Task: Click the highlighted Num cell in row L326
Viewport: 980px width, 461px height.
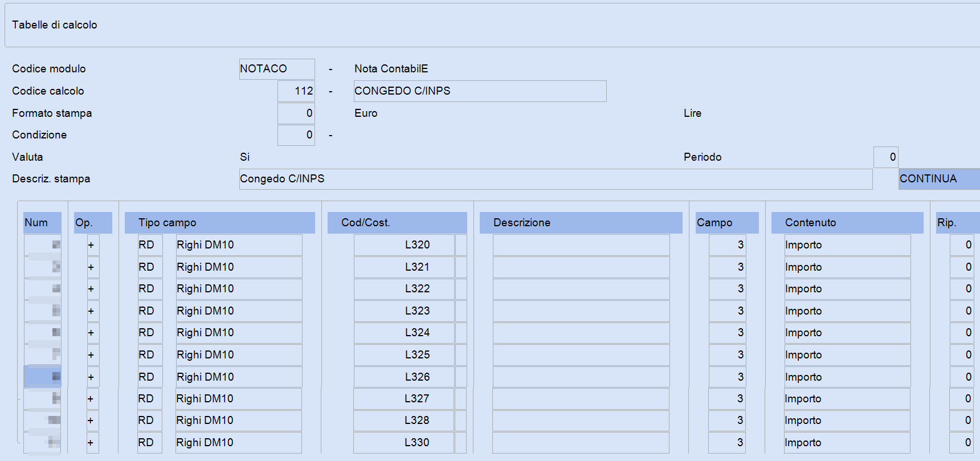Action: [x=43, y=377]
